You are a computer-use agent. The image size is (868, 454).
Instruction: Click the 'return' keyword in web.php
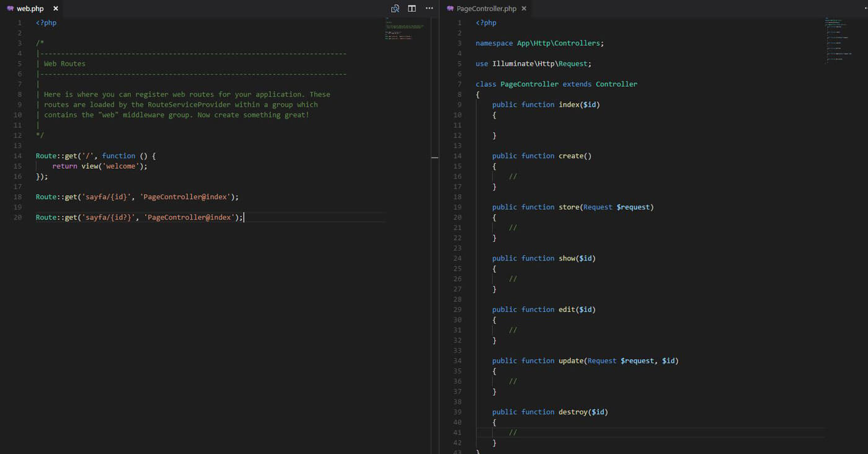[x=64, y=166]
